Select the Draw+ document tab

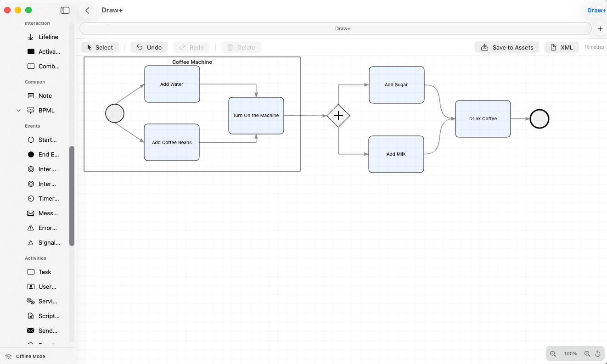click(x=336, y=28)
